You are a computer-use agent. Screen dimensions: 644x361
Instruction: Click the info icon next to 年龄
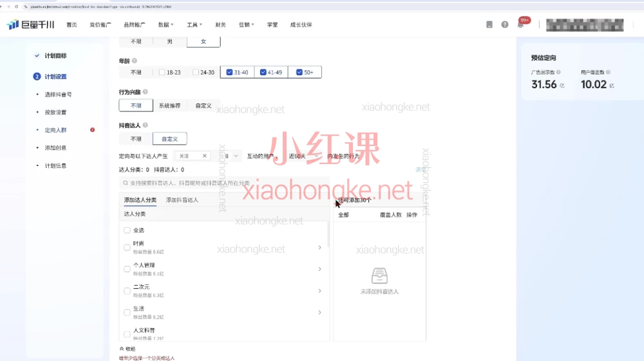coord(135,60)
